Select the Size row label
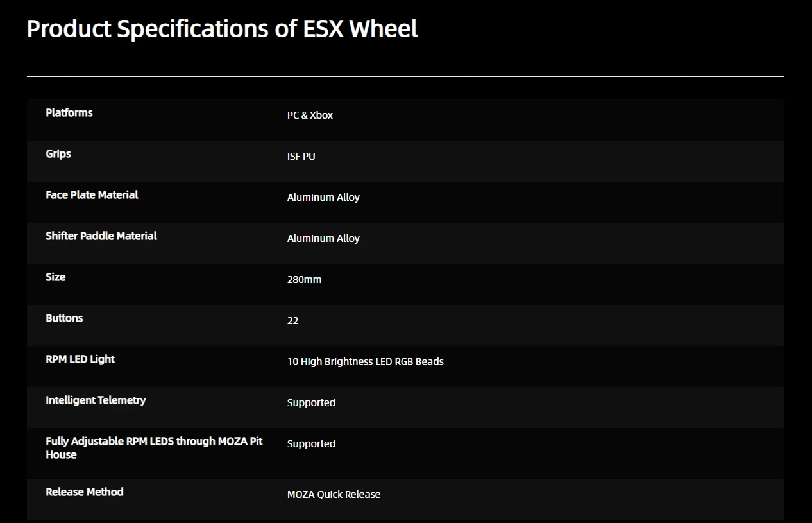Screen dimensions: 812x523 pyautogui.click(x=56, y=277)
